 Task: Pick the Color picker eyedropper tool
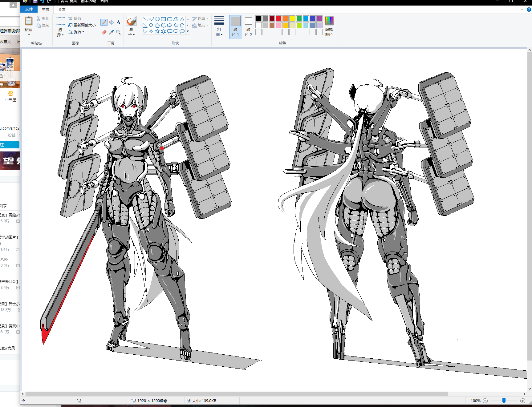tap(111, 32)
